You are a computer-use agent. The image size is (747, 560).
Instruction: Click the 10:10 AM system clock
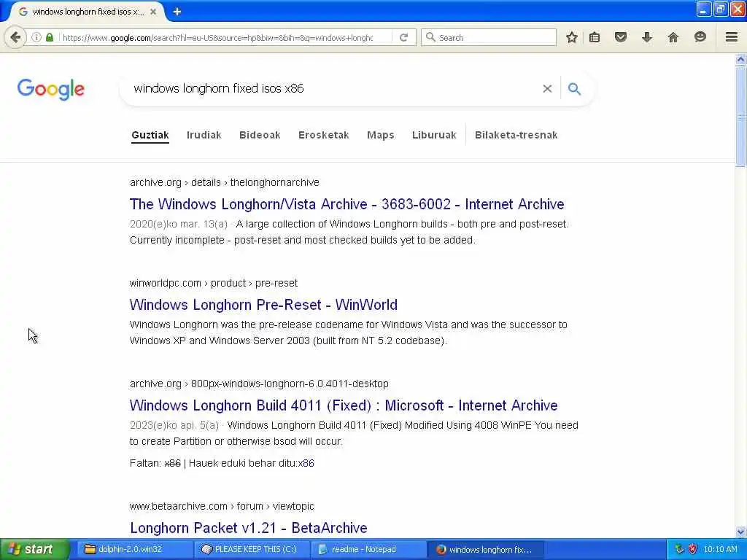[720, 549]
